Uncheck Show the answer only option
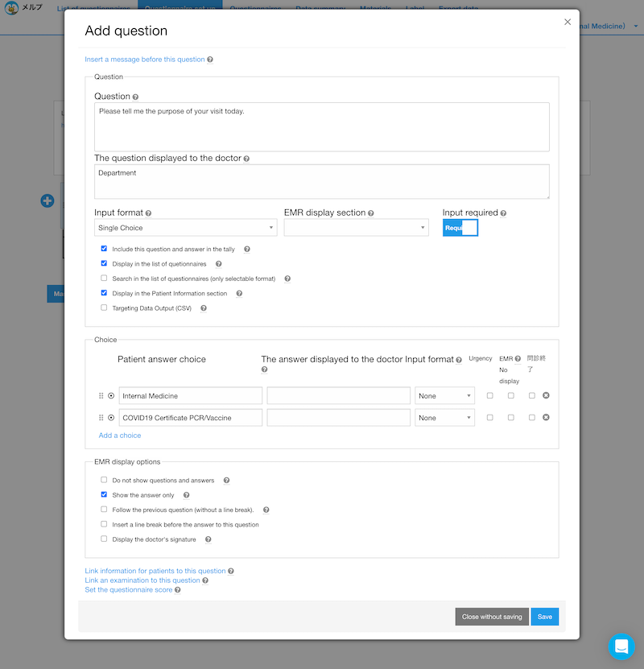The width and height of the screenshot is (644, 669). [x=104, y=494]
